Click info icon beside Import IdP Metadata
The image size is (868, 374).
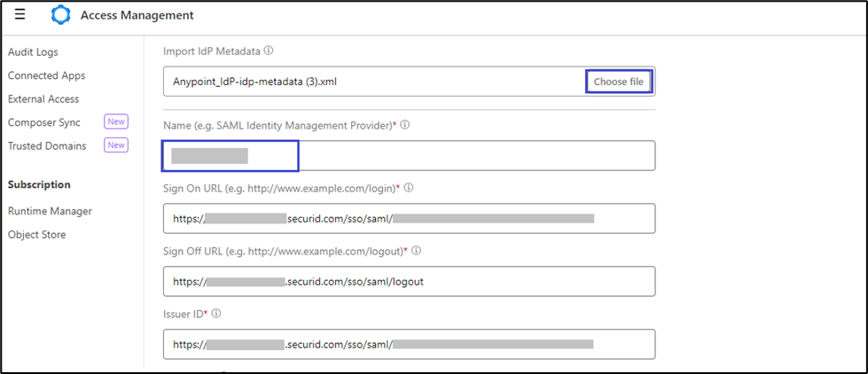(x=269, y=51)
